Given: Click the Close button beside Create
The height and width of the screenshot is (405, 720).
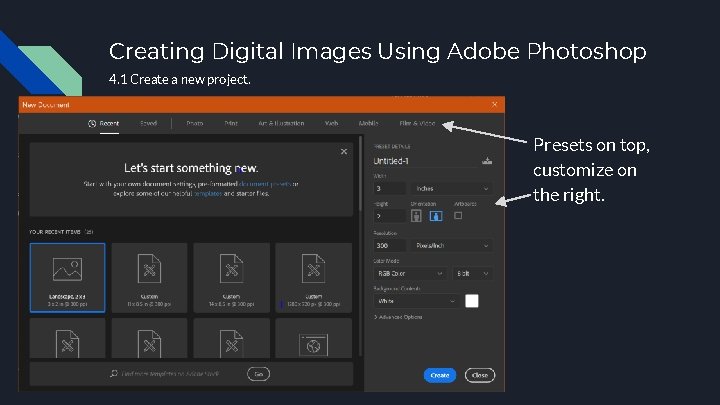Looking at the screenshot, I should coord(480,375).
